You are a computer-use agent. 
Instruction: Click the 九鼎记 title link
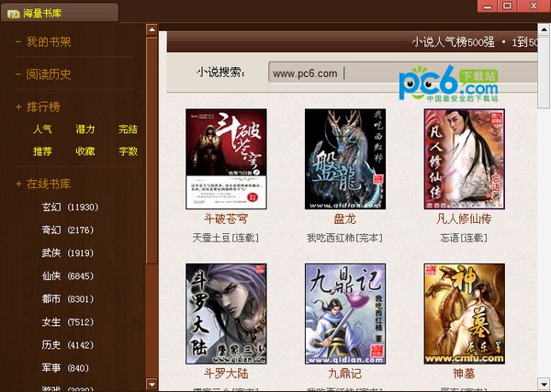(345, 374)
